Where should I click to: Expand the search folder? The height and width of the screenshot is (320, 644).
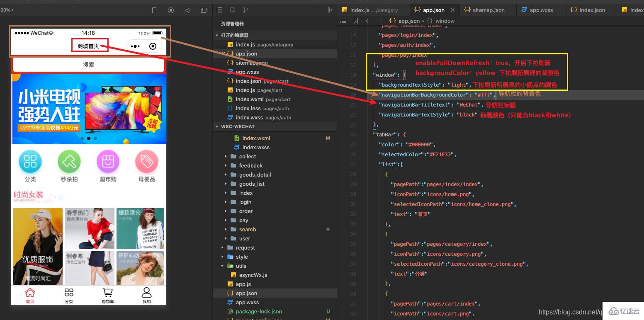click(226, 229)
